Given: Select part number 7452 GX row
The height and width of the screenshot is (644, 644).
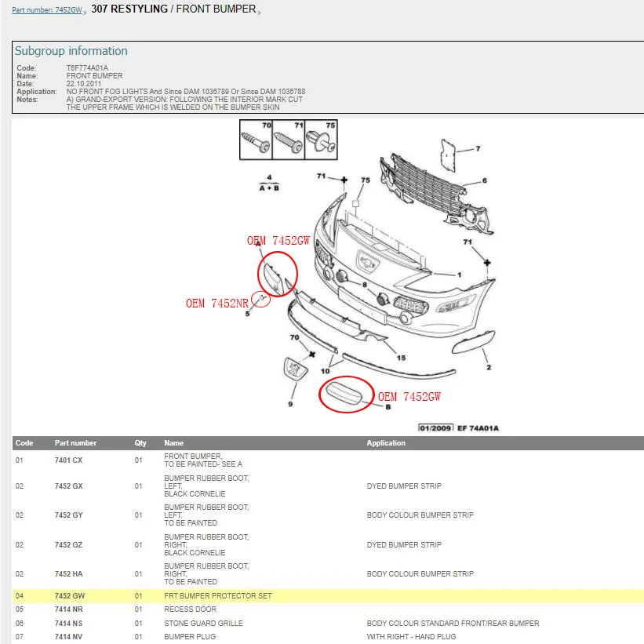Looking at the screenshot, I should click(328, 486).
